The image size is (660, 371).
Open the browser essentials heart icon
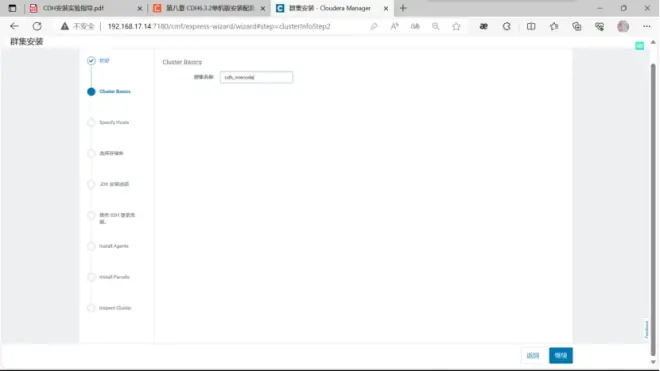tap(599, 26)
